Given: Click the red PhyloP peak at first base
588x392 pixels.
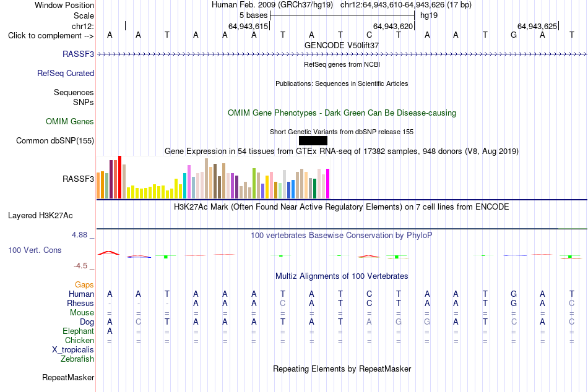Looking at the screenshot, I should (108, 253).
